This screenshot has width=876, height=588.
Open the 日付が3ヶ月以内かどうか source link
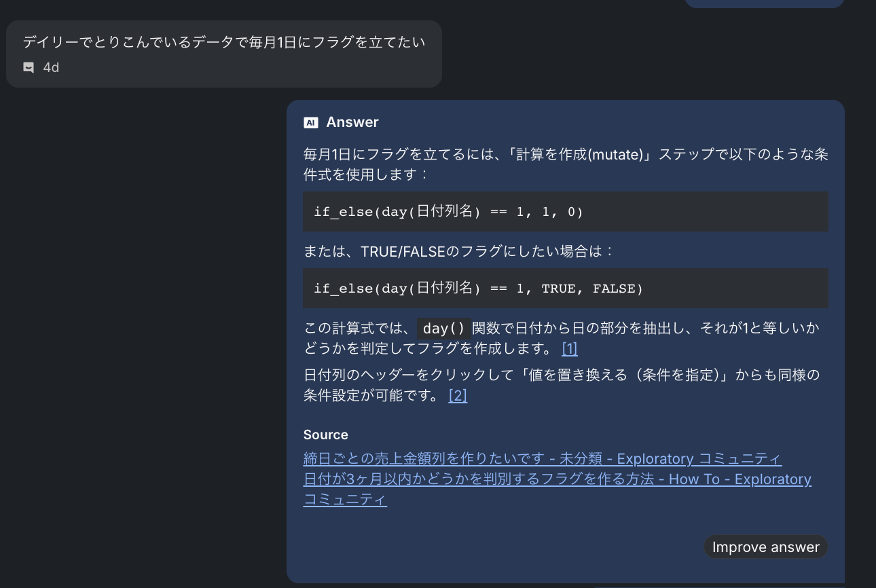[557, 479]
